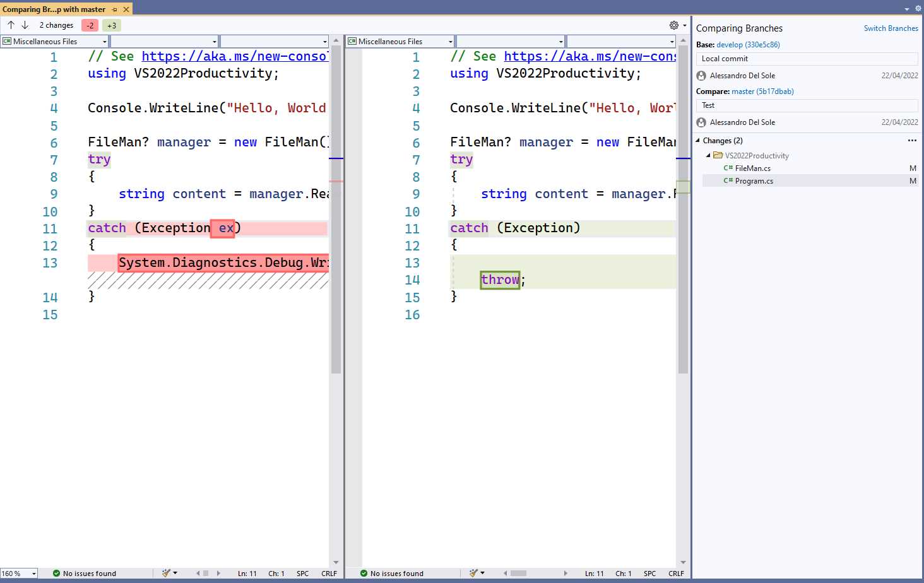Run Code Cleanup via broom icon in status bar

pyautogui.click(x=165, y=573)
